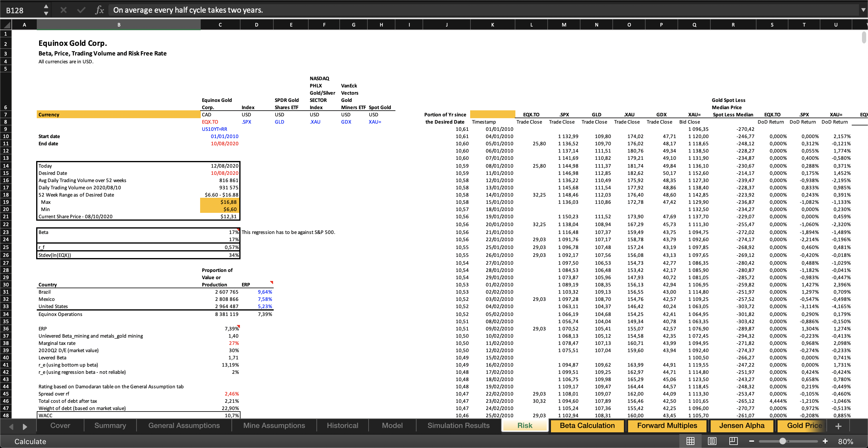
Task: Select the GDX ticker link cell
Action: click(353, 122)
